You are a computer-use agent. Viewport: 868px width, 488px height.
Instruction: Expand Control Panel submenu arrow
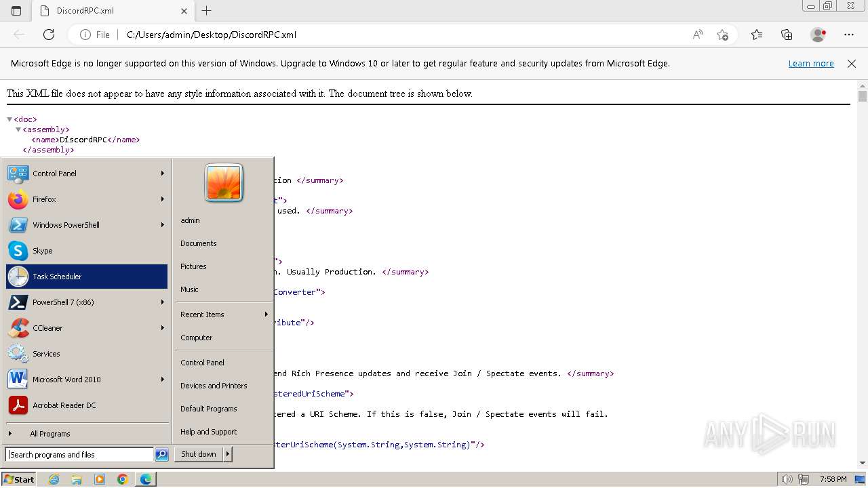[x=163, y=174]
